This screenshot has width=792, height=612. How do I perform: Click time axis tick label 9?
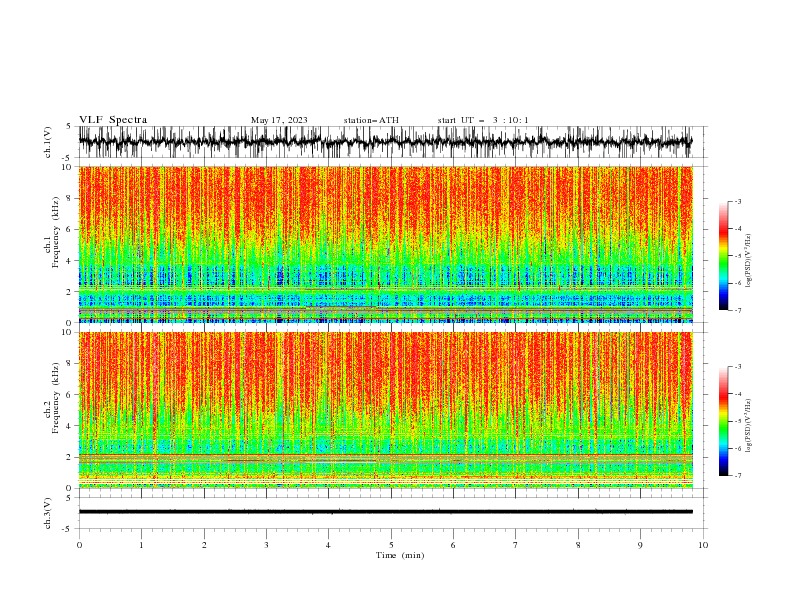640,545
